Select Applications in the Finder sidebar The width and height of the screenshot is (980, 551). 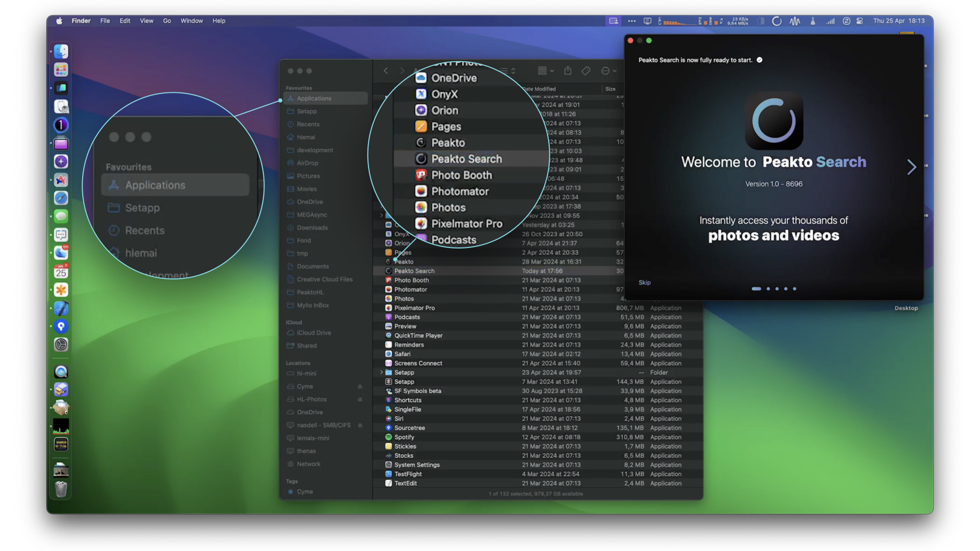(x=325, y=98)
